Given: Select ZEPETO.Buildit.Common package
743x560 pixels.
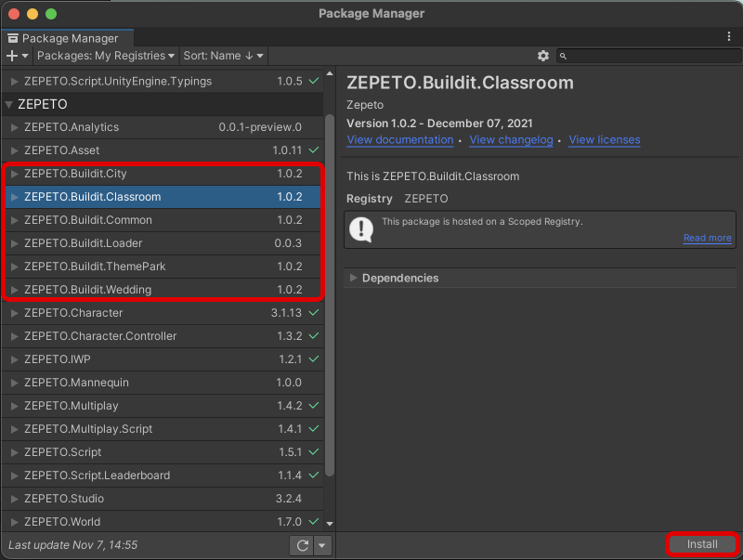Looking at the screenshot, I should (x=163, y=220).
